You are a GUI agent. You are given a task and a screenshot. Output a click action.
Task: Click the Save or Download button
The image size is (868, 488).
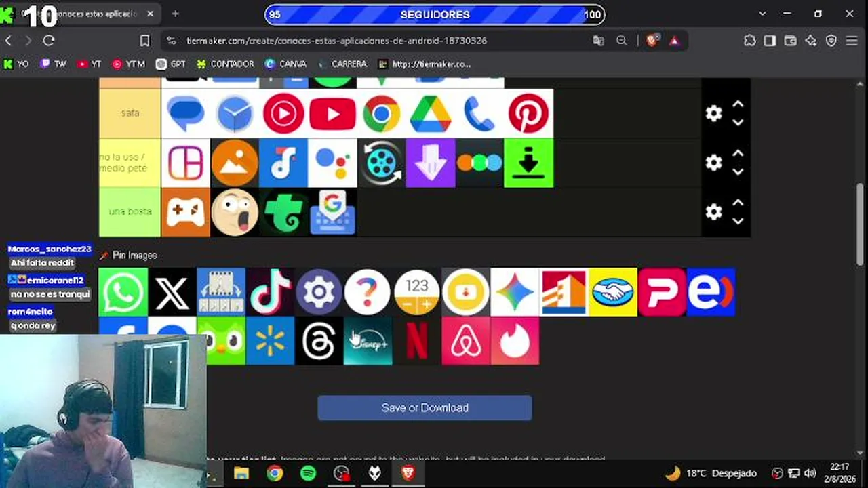tap(425, 408)
